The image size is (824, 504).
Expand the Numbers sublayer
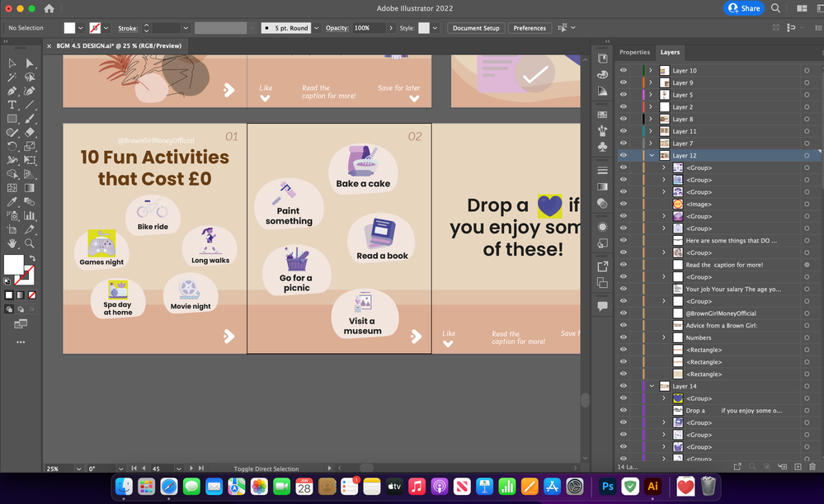tap(664, 337)
